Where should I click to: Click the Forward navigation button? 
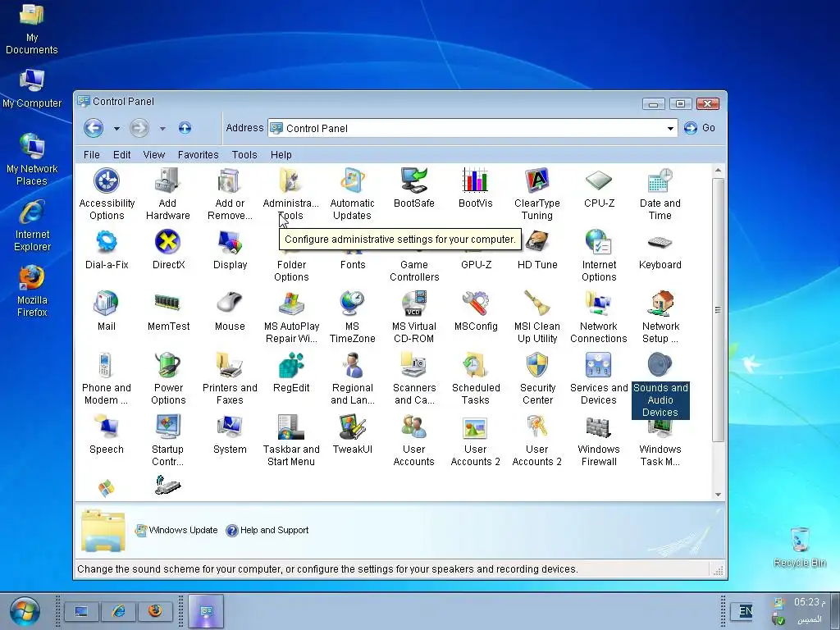pyautogui.click(x=139, y=128)
